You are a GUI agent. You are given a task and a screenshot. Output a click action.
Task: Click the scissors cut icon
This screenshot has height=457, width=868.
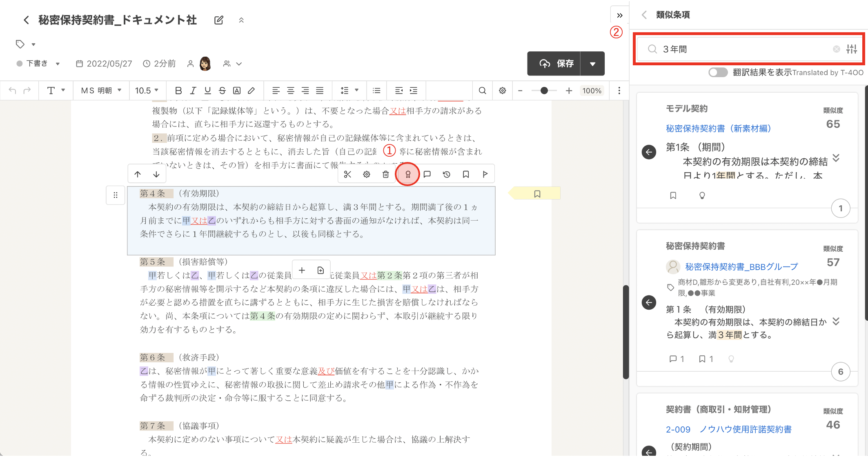pos(347,175)
